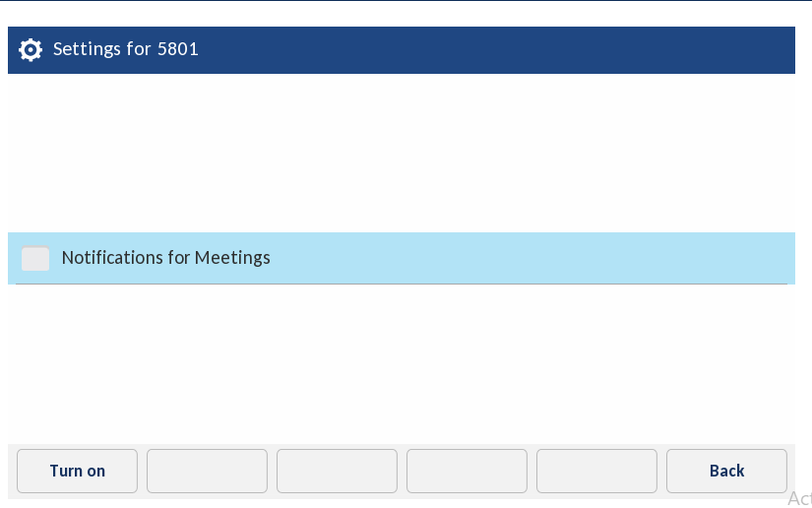Click the highlighted light-blue row's empty area
Viewport: 812px width, 508px height.
pos(541,258)
